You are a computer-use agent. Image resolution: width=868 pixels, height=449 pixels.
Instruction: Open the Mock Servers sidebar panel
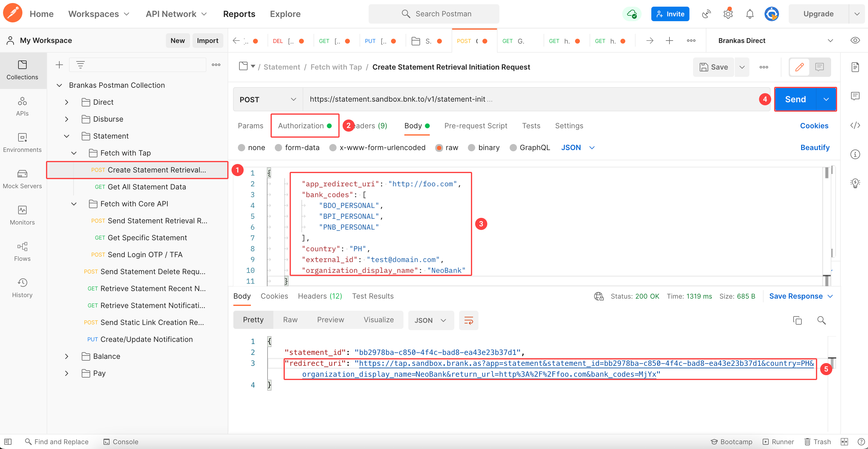[22, 179]
